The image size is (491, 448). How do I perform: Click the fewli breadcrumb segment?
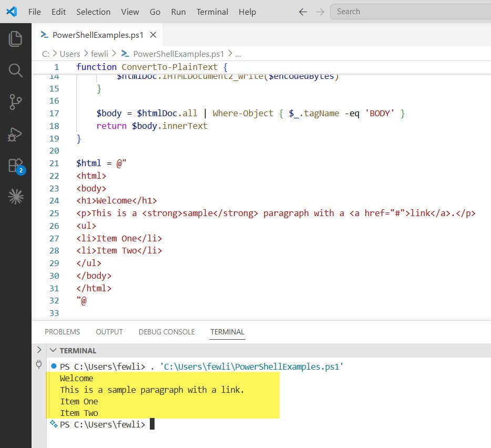point(99,54)
